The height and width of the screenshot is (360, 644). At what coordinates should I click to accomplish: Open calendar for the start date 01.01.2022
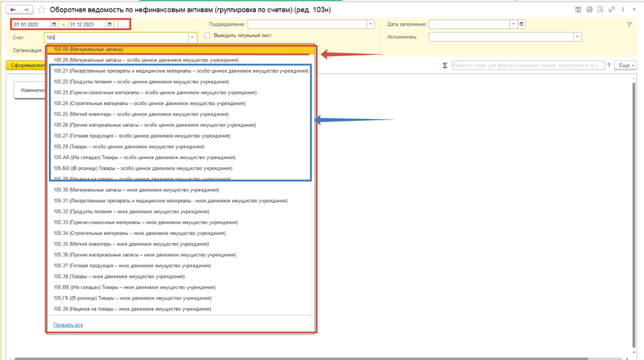pyautogui.click(x=54, y=24)
